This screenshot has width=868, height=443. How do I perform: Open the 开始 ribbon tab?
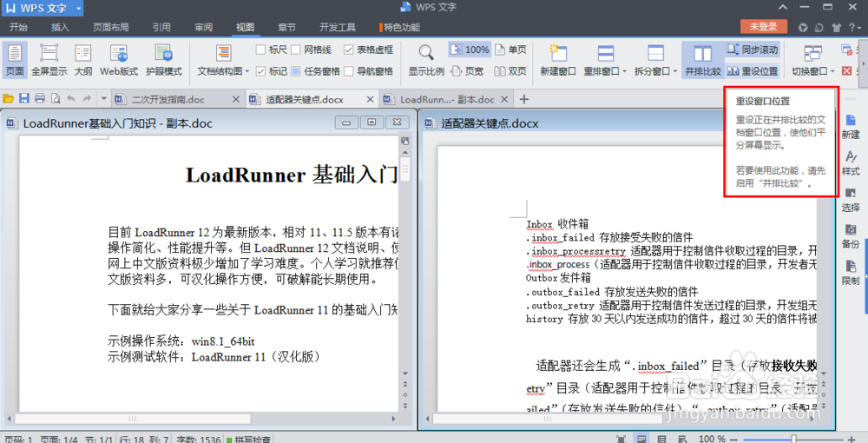click(x=18, y=27)
